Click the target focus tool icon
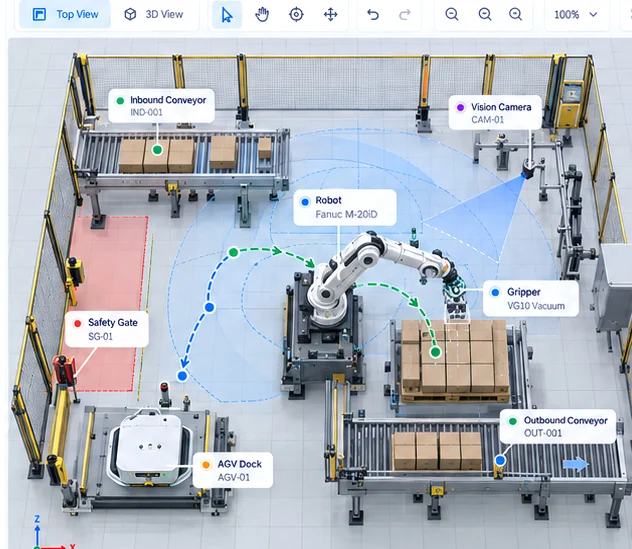 (296, 15)
